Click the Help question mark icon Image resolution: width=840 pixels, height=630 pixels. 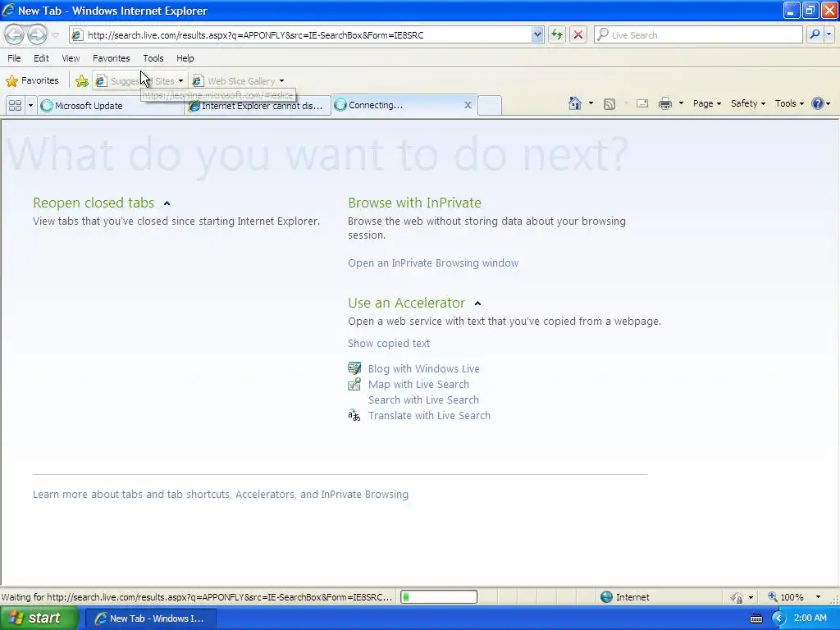[x=818, y=103]
